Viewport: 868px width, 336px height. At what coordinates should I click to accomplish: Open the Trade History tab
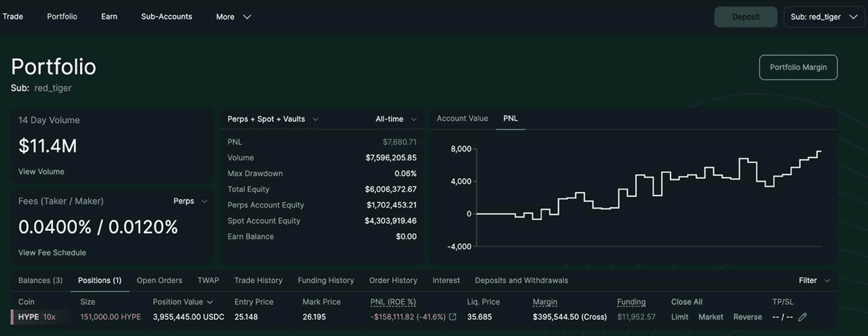[x=258, y=280]
